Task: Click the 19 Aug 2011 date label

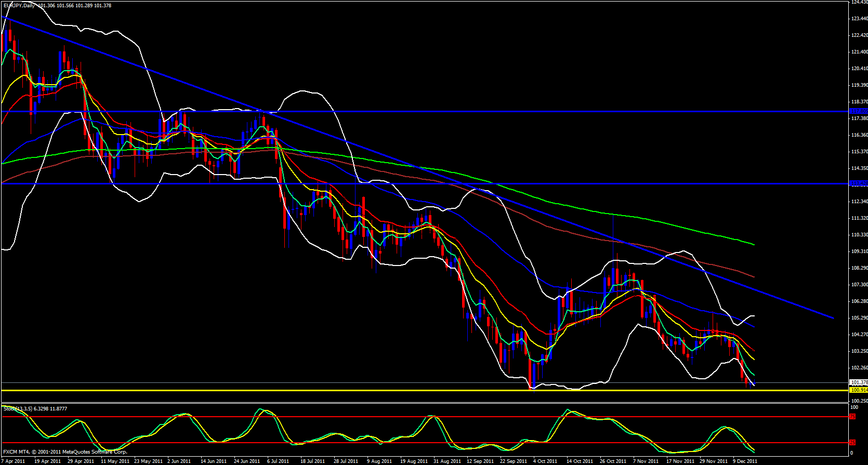Action: [x=414, y=461]
